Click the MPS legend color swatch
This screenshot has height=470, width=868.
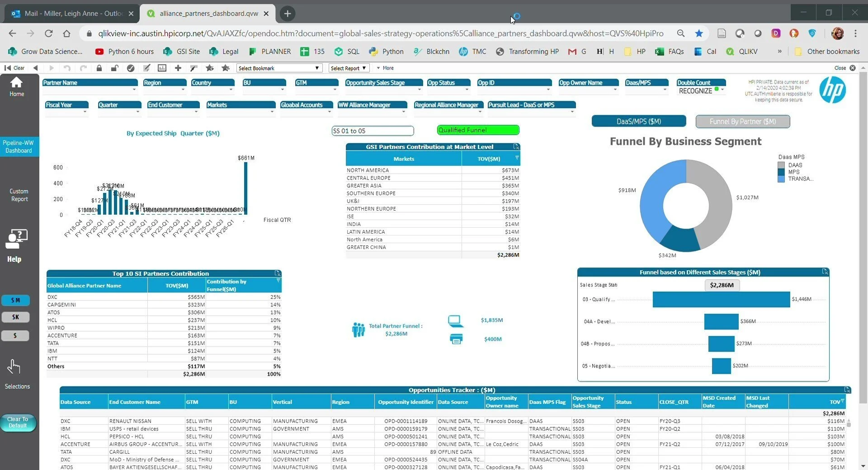coord(781,172)
